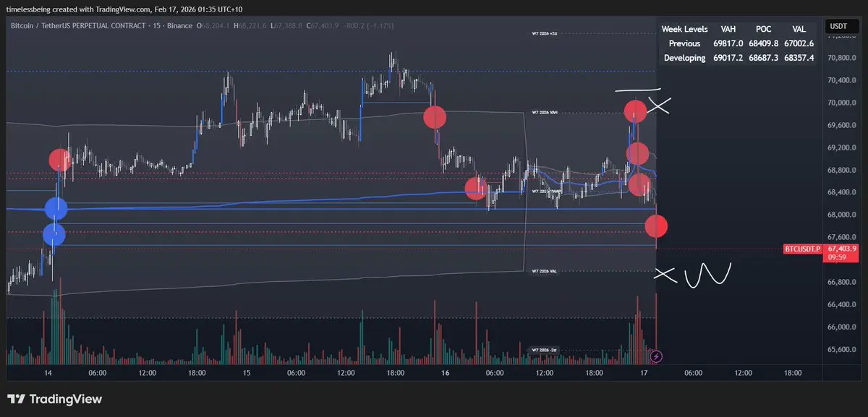Select the VAH column header
Screen dimensions: 868x417
[729, 29]
